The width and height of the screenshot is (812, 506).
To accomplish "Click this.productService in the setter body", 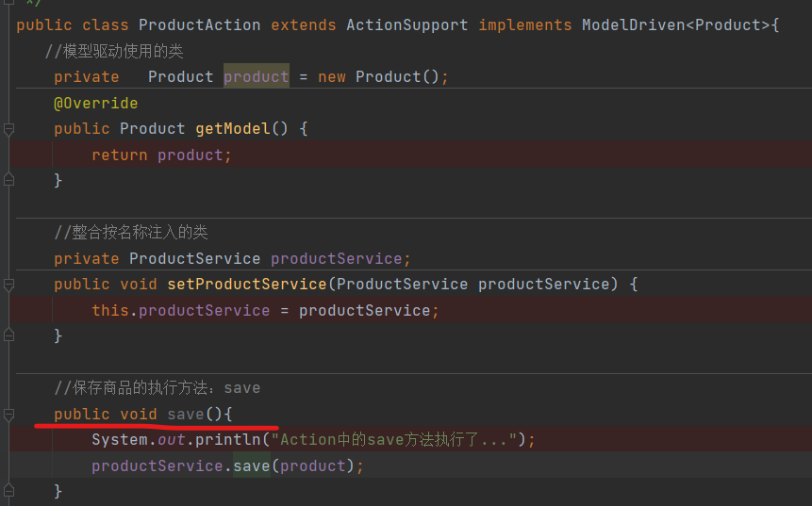I will 181,310.
